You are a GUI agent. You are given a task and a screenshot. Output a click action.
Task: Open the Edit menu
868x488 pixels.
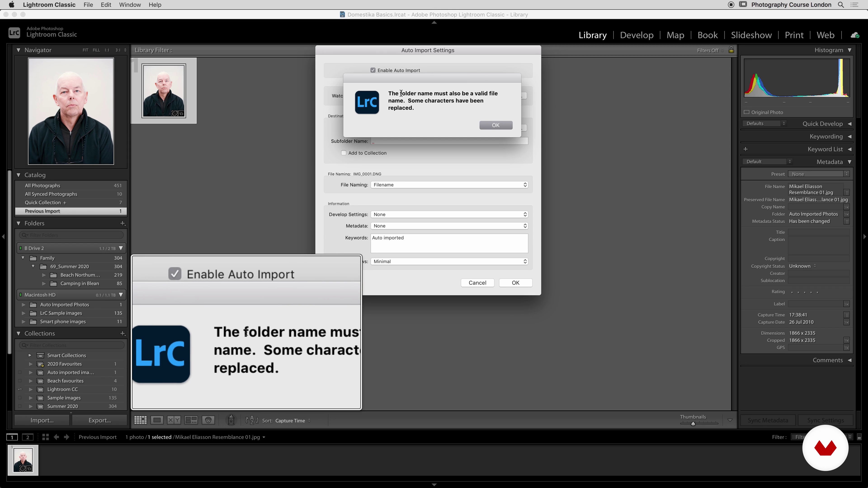[x=106, y=5]
